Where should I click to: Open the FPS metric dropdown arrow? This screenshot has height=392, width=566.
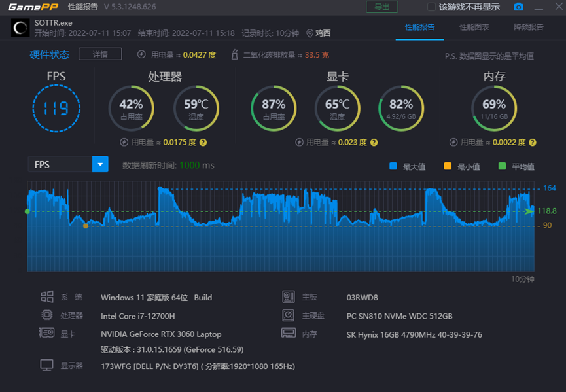pos(100,164)
